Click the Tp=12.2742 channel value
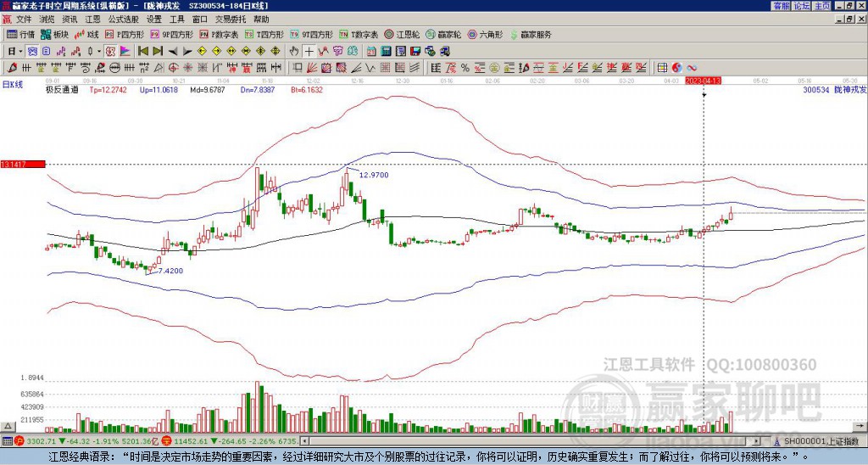 tap(108, 89)
